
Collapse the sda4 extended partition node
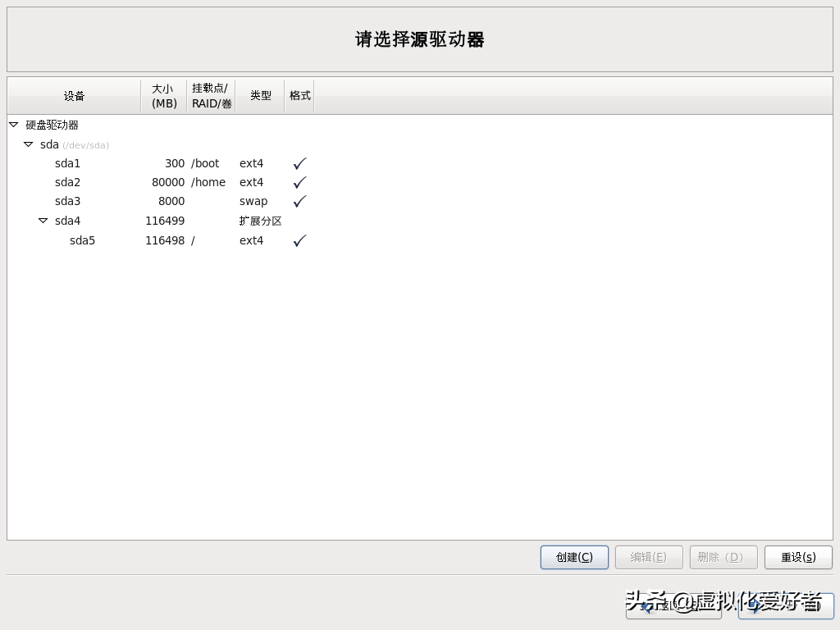pyautogui.click(x=43, y=220)
